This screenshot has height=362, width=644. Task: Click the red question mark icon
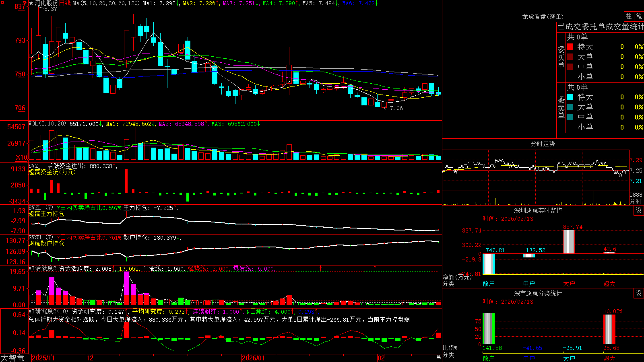25,4
